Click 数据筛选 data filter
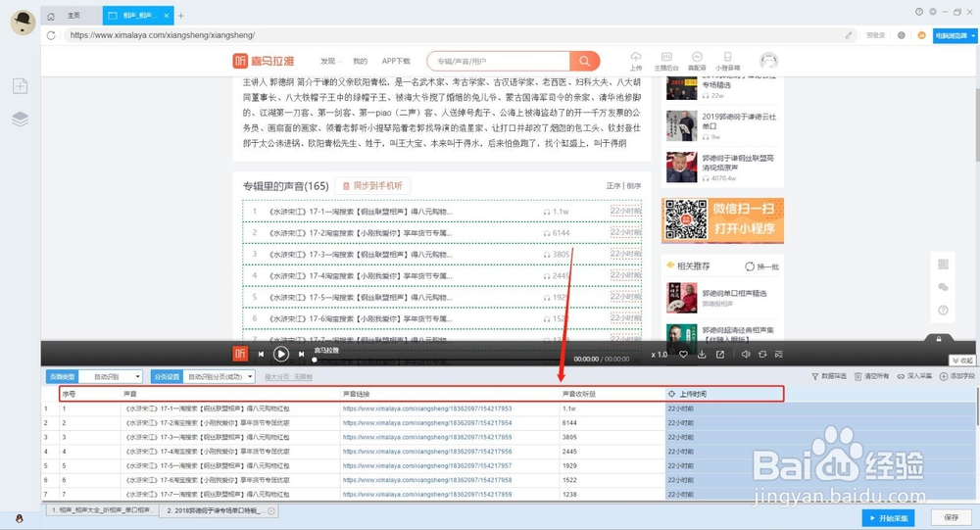 (x=829, y=376)
